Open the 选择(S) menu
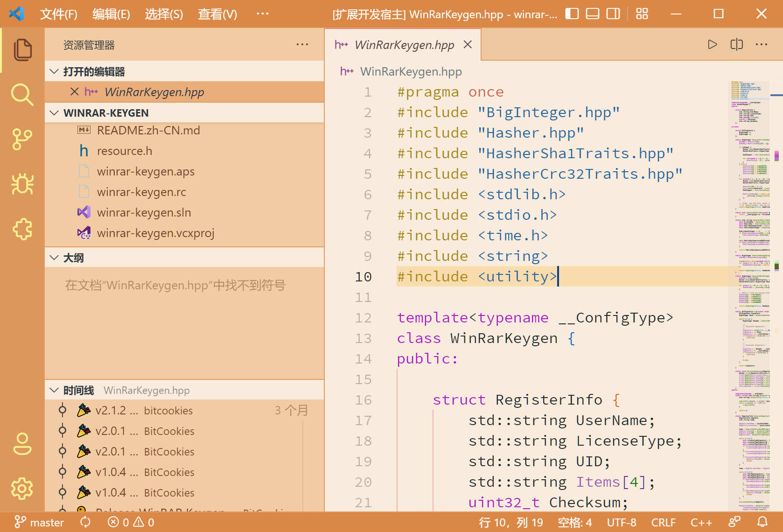 click(x=164, y=14)
